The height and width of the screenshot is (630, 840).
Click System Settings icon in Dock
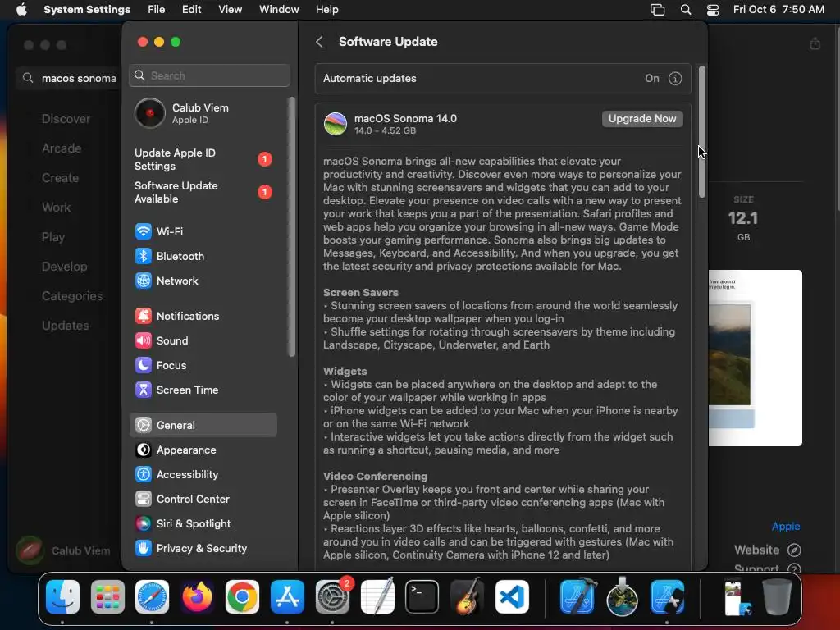pyautogui.click(x=332, y=596)
